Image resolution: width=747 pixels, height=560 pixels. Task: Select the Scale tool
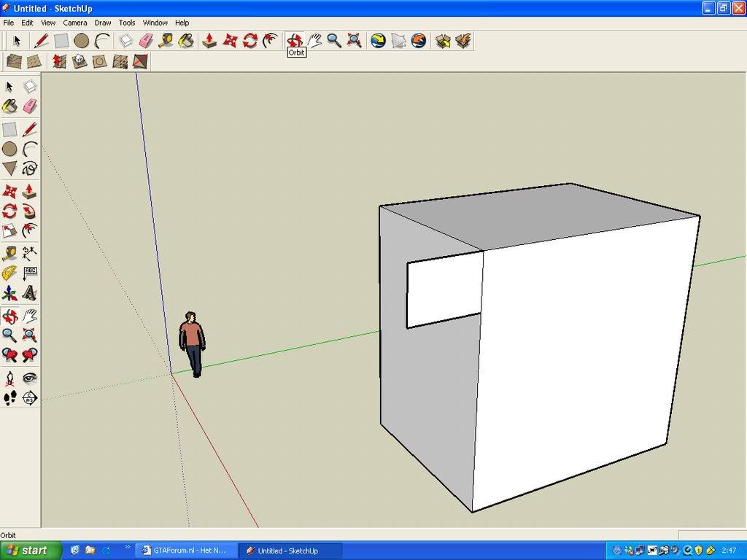[9, 231]
